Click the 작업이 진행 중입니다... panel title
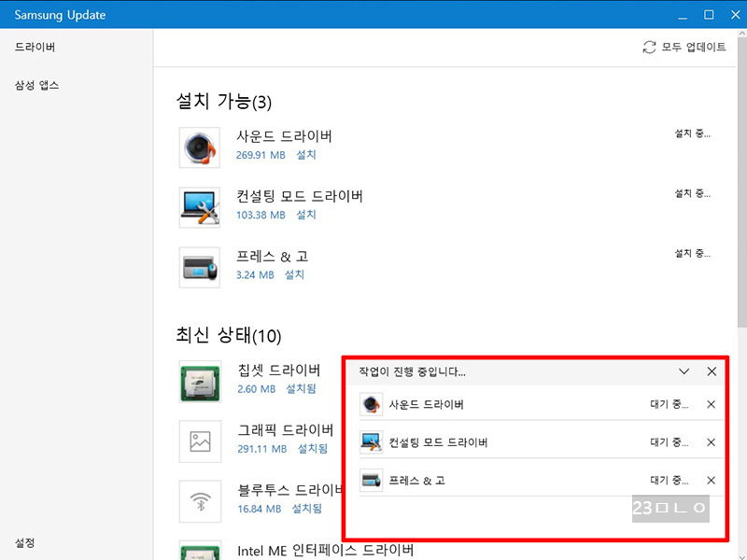747x560 pixels. click(412, 371)
